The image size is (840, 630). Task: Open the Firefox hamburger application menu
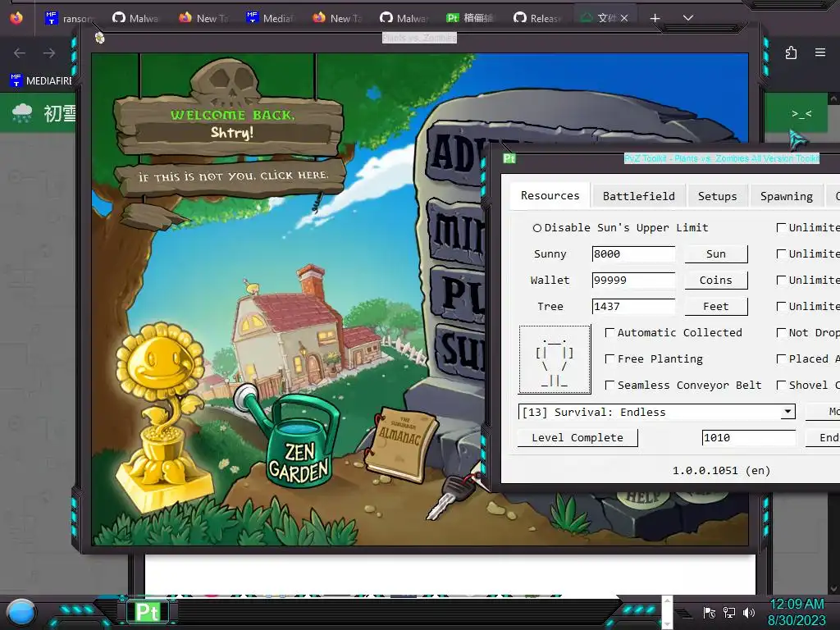coord(820,52)
